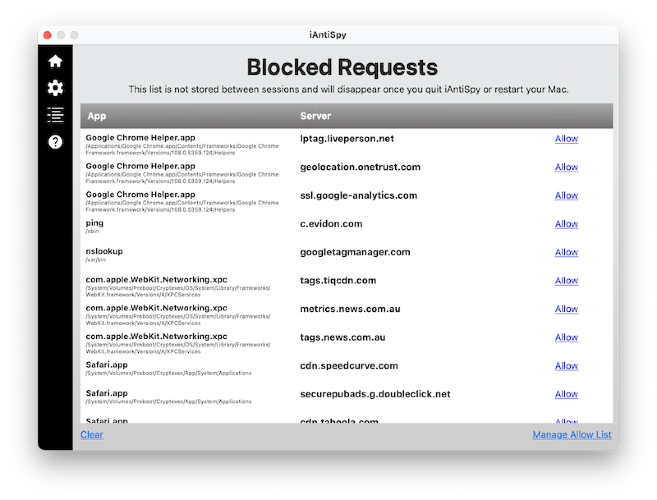Select com.apple.WebKit.Networking.xpc in metrics.news row
The width and height of the screenshot is (657, 500).
156,308
